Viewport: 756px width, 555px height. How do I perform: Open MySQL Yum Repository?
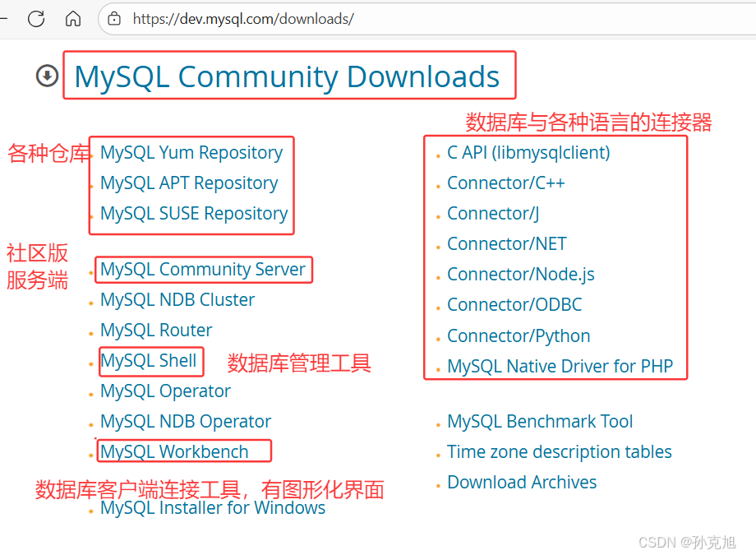191,152
